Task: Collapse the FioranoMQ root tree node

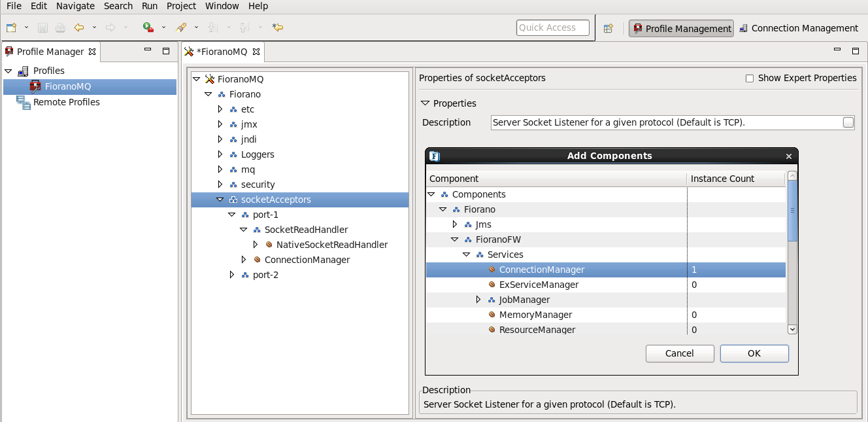Action: (197, 79)
